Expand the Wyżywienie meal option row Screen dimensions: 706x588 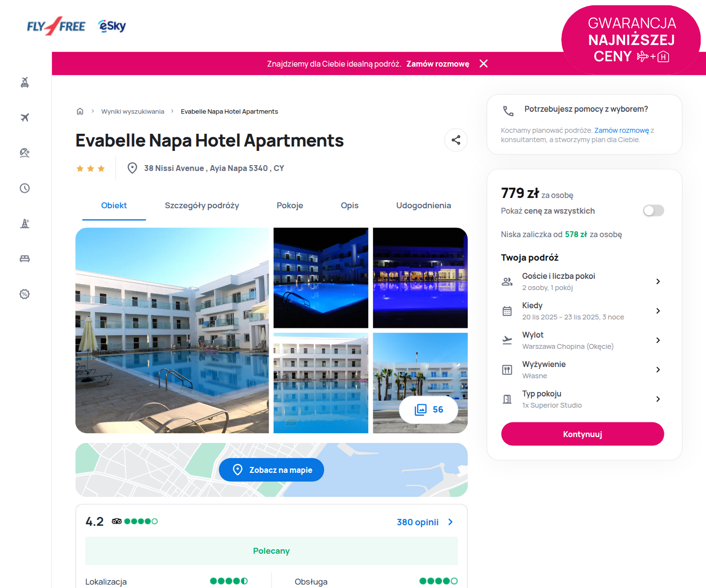(x=582, y=369)
